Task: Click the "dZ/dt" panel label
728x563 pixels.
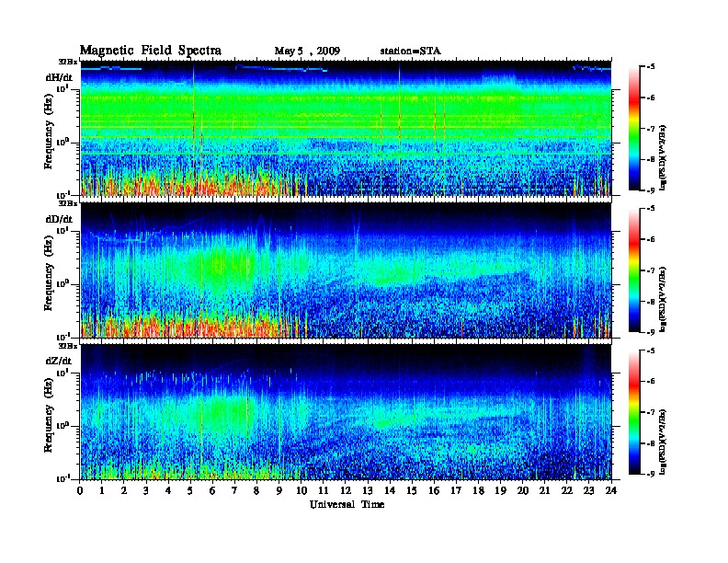Action: (x=59, y=361)
